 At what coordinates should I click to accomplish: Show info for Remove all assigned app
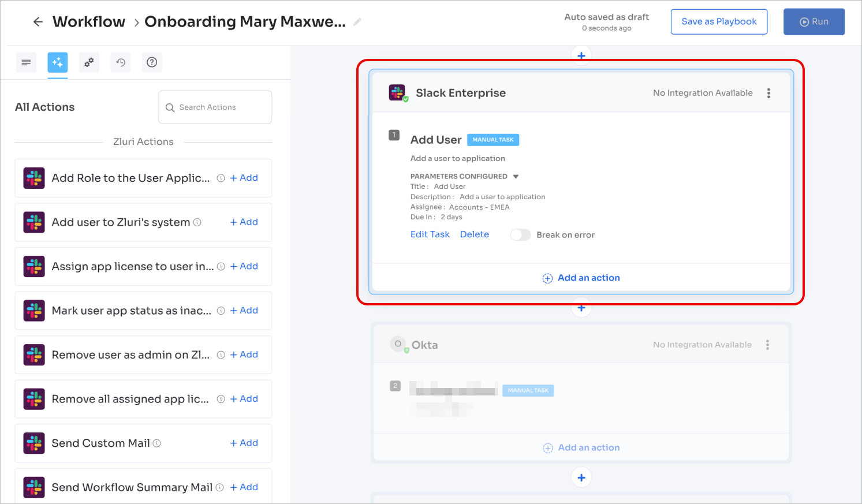pyautogui.click(x=221, y=399)
